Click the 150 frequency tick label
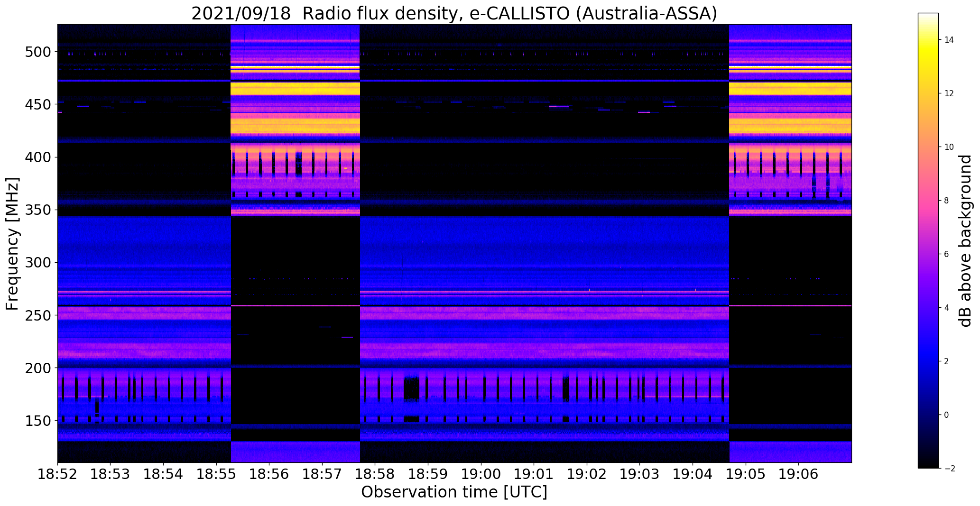 click(x=37, y=421)
